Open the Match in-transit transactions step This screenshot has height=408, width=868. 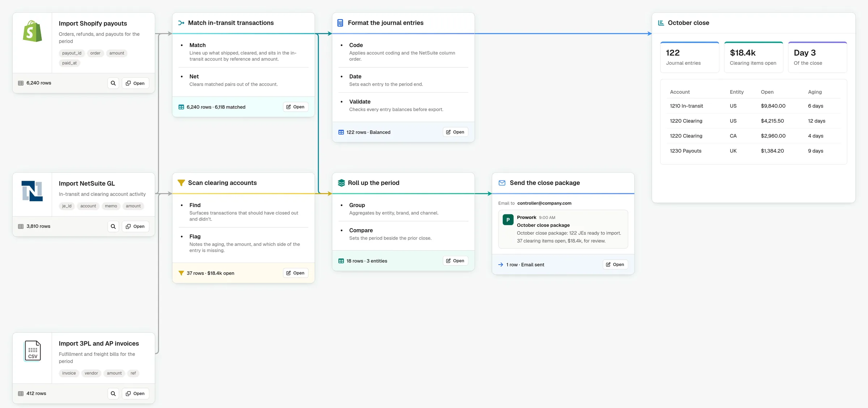(x=295, y=107)
